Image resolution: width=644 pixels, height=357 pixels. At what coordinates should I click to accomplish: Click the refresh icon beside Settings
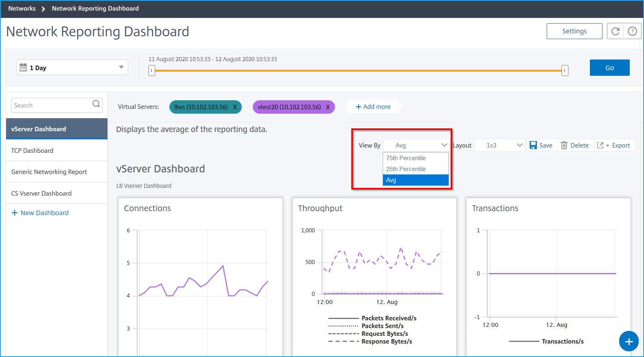pos(616,31)
